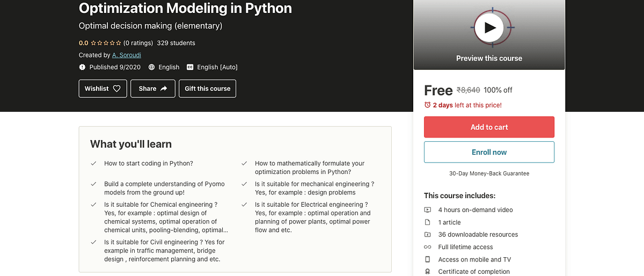This screenshot has width=644, height=276.
Task: Click the share arrow icon
Action: click(x=164, y=89)
